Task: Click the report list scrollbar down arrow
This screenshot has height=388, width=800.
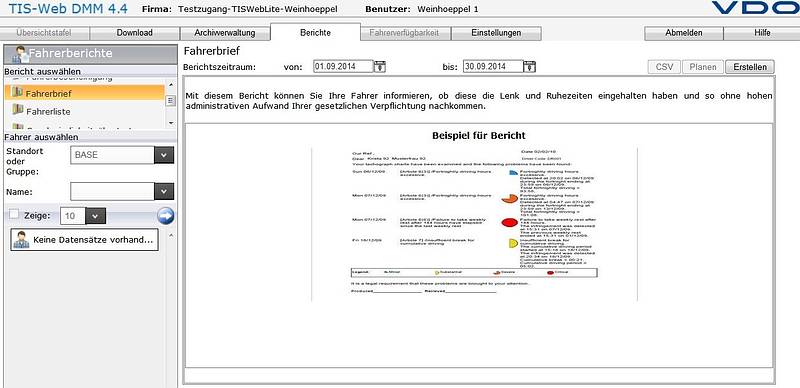Action: tap(170, 123)
